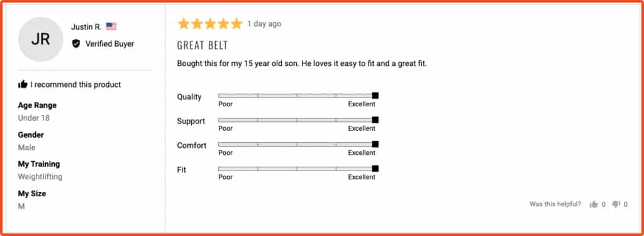Click the Quality rating slider marker
Viewport: 644px width, 236px height.
click(375, 96)
